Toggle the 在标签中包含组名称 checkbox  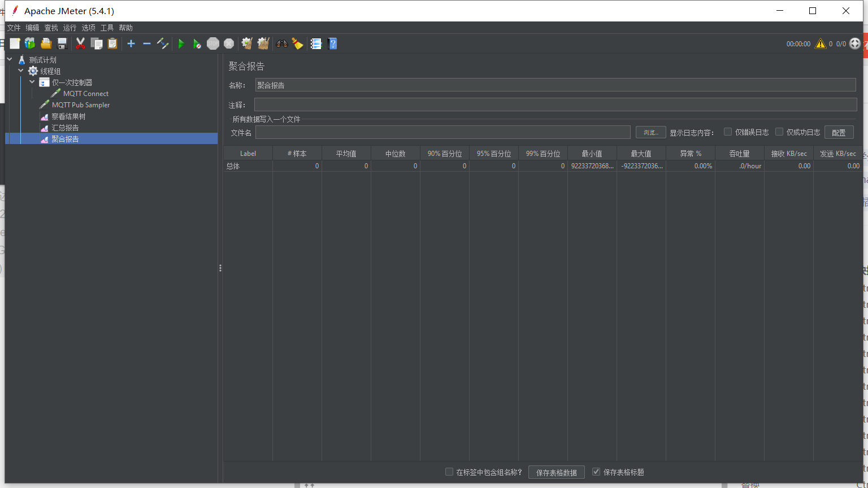click(449, 472)
